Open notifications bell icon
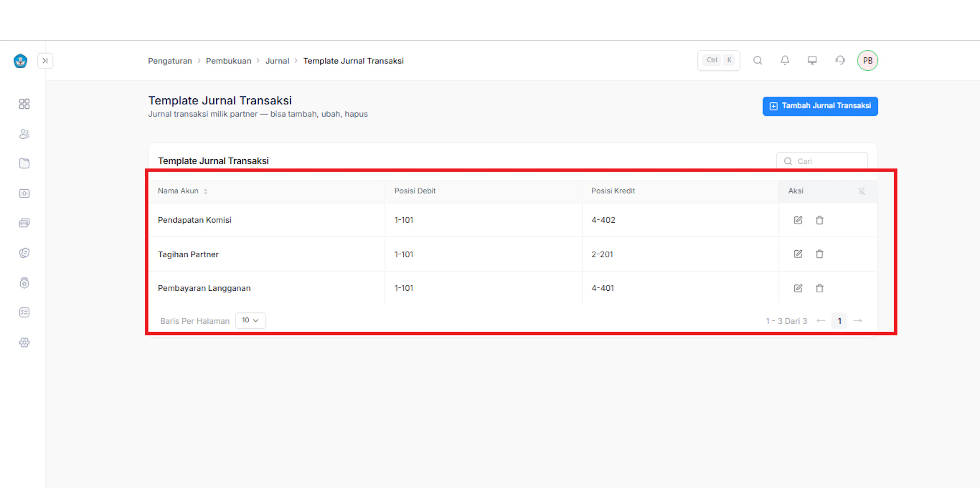The height and width of the screenshot is (488, 980). 785,60
